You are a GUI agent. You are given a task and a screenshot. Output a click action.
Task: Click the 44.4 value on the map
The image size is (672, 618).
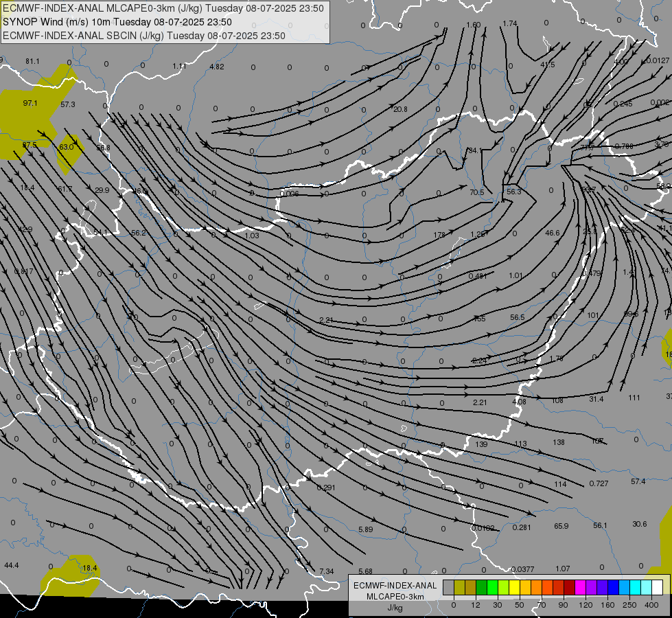tap(12, 566)
